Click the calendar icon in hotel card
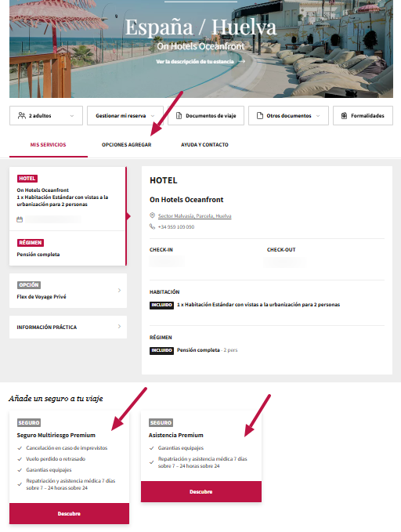Screen dimensions: 401x532 point(20,219)
